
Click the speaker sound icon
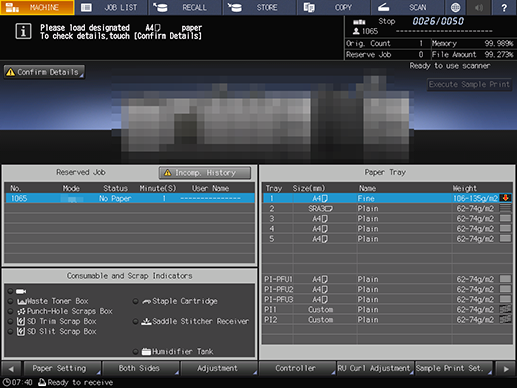pyautogui.click(x=479, y=7)
